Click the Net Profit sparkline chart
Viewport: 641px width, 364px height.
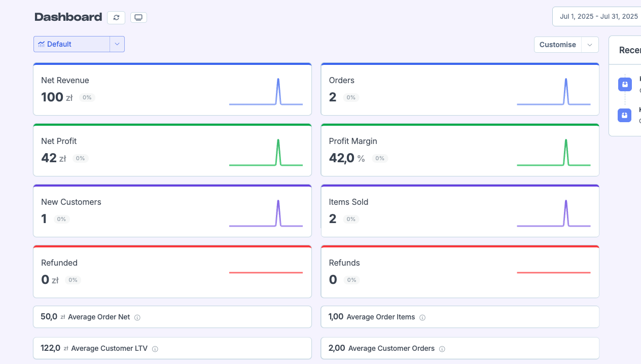pyautogui.click(x=266, y=152)
